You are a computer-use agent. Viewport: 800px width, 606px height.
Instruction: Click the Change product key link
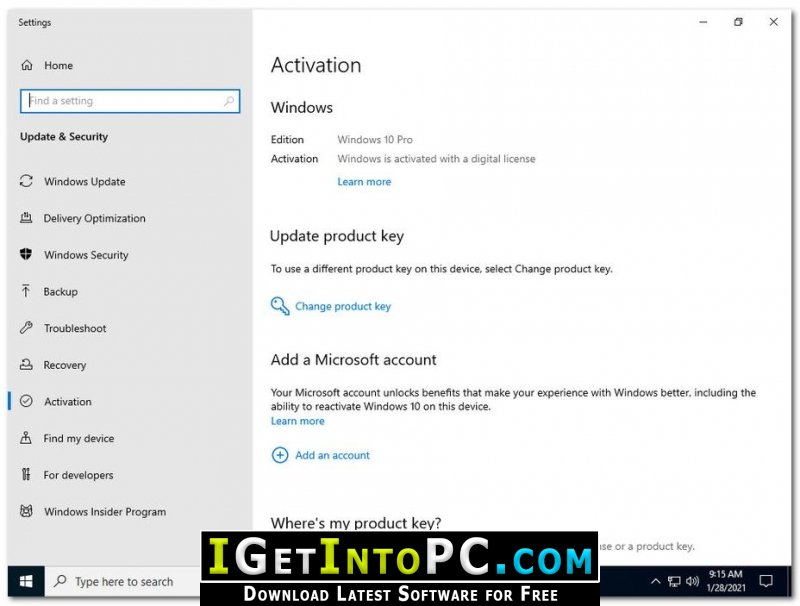pos(343,306)
